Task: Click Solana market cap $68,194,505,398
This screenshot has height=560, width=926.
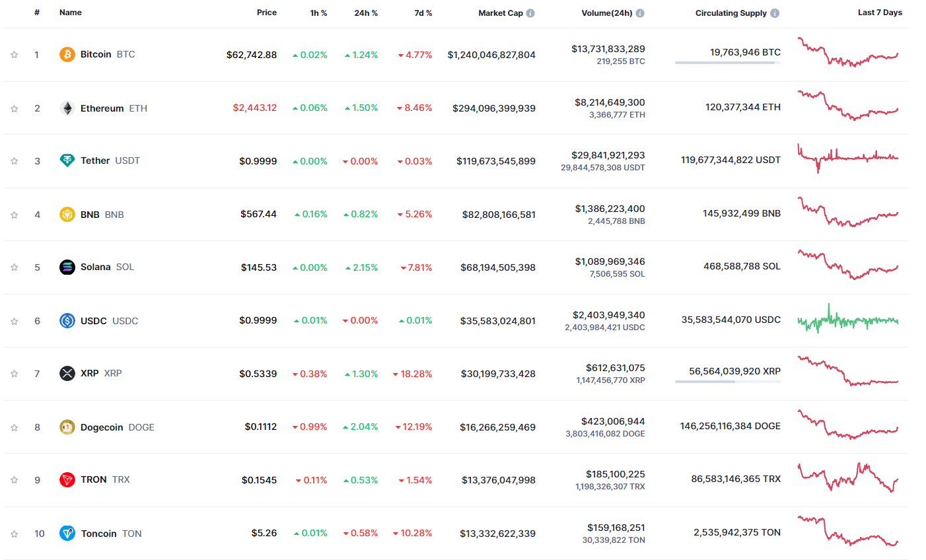Action: 498,267
